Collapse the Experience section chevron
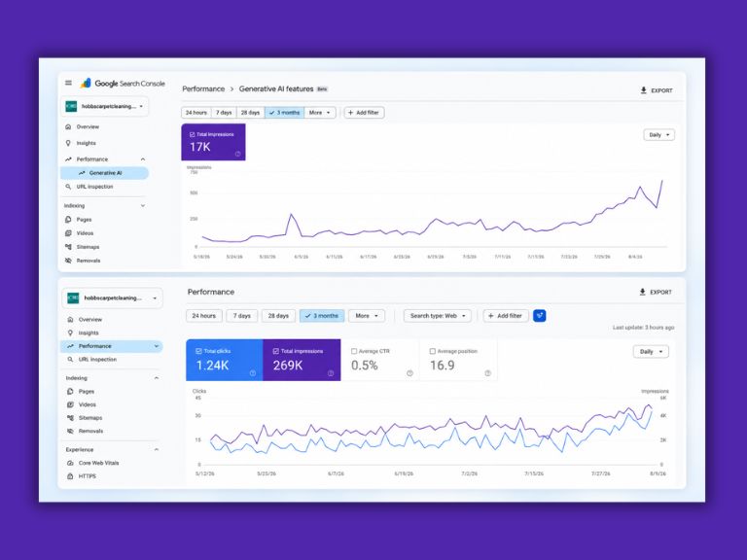The height and width of the screenshot is (560, 747). click(x=157, y=449)
